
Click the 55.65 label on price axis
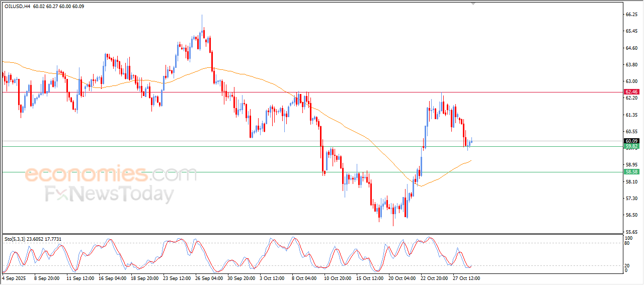click(x=631, y=232)
